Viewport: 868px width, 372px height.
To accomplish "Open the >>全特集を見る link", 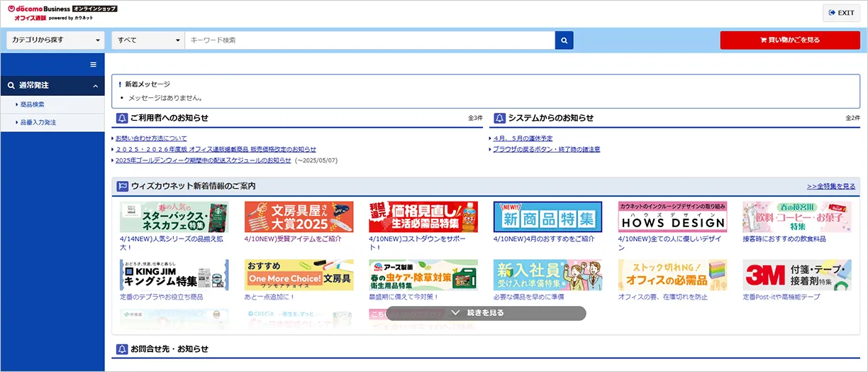I will (x=830, y=186).
